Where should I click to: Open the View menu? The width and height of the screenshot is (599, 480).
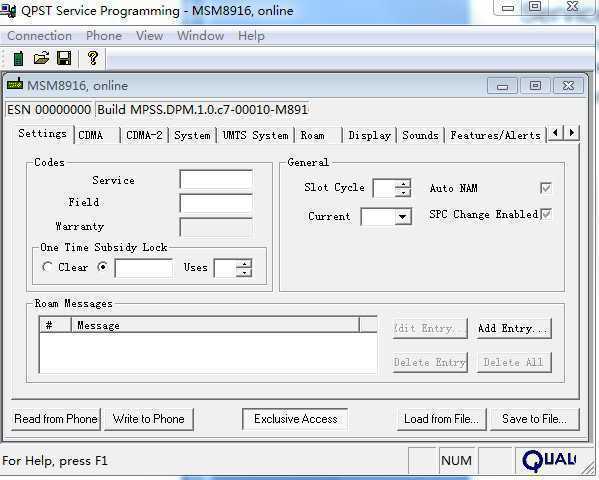click(149, 36)
